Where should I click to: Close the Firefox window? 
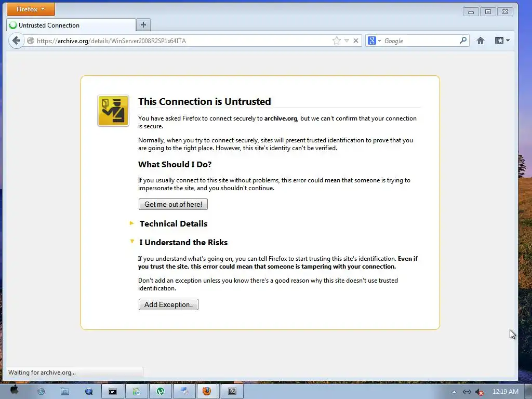coord(505,12)
